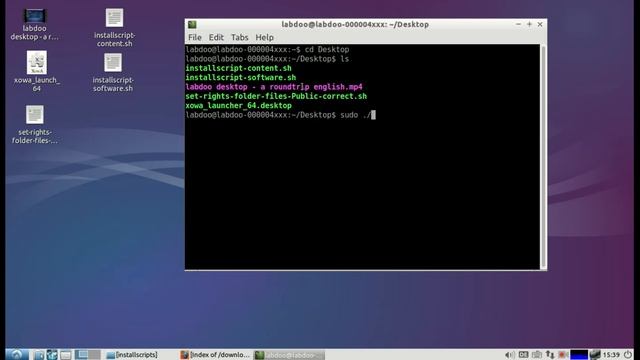Switch to the [installscripts] taskbar window
This screenshot has width=640, height=360.
tap(132, 355)
